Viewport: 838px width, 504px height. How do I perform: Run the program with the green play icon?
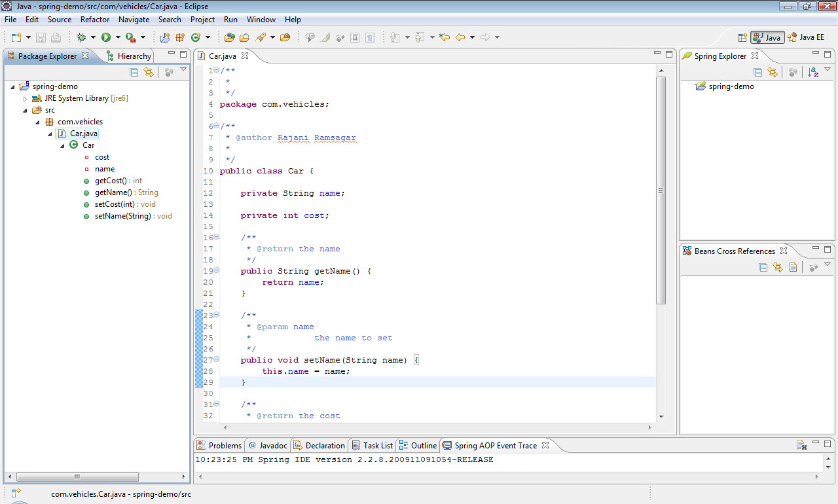[105, 37]
